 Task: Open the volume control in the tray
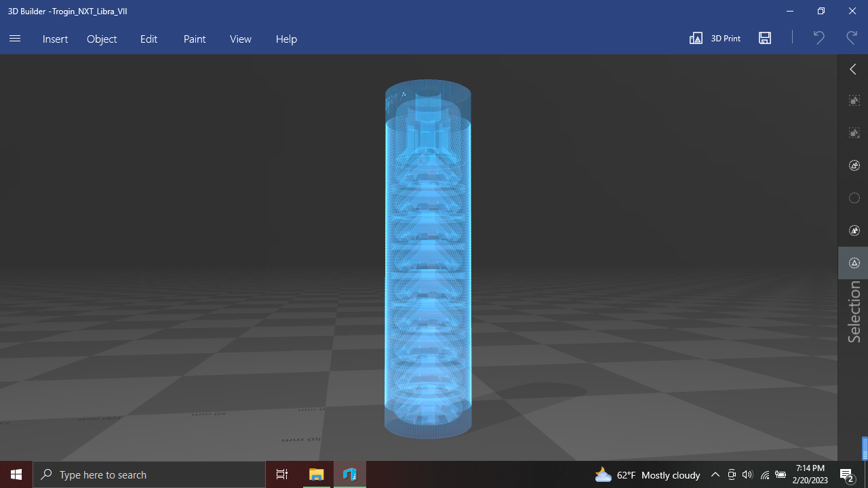[x=747, y=474]
